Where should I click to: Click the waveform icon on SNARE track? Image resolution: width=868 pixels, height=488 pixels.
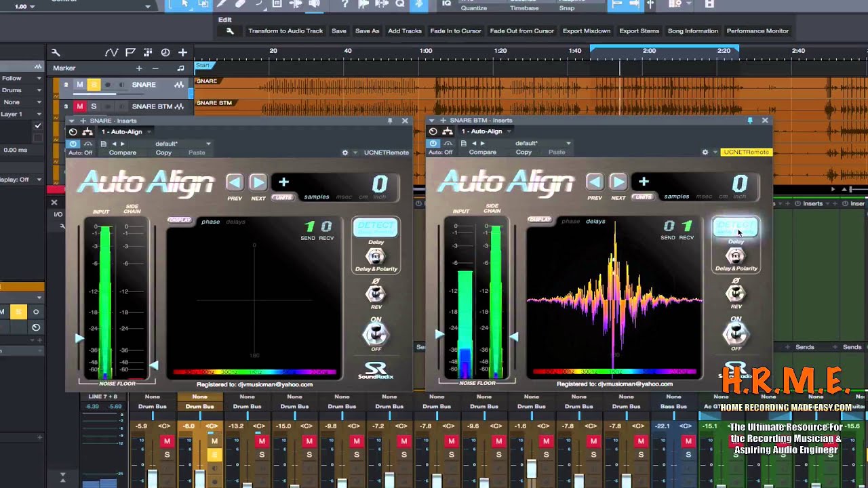tap(179, 85)
